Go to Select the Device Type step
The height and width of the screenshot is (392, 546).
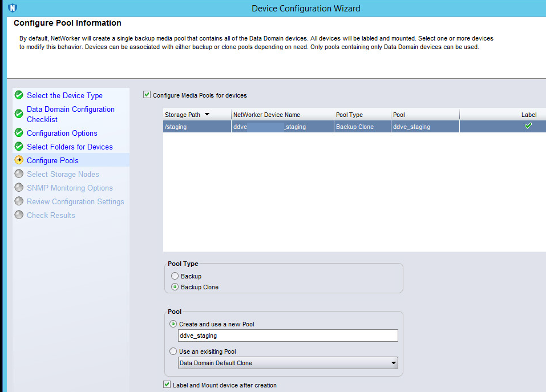click(x=64, y=95)
